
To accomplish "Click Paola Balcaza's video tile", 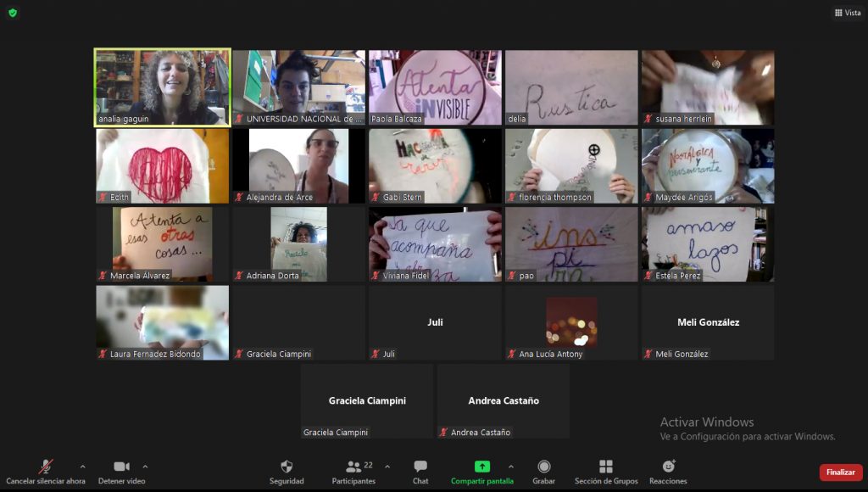I will [435, 87].
